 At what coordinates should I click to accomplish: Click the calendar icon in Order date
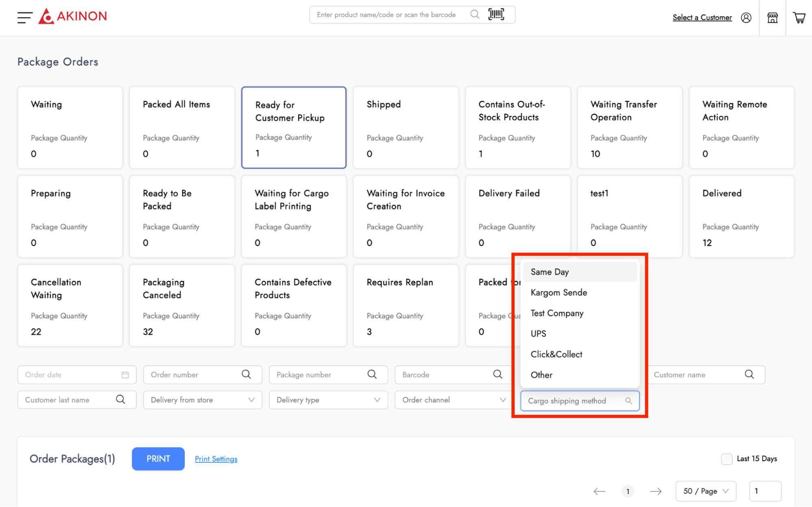tap(125, 375)
